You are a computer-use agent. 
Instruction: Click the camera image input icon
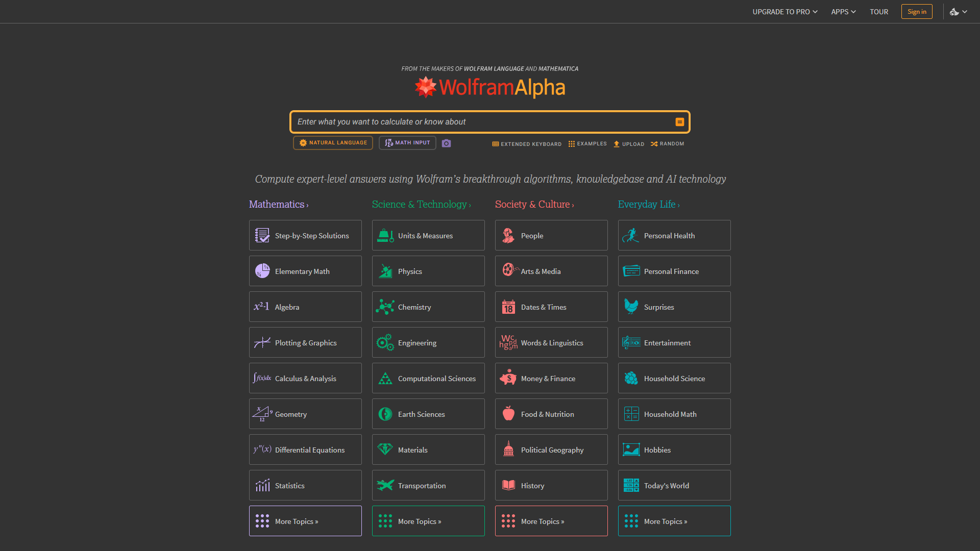click(x=446, y=143)
